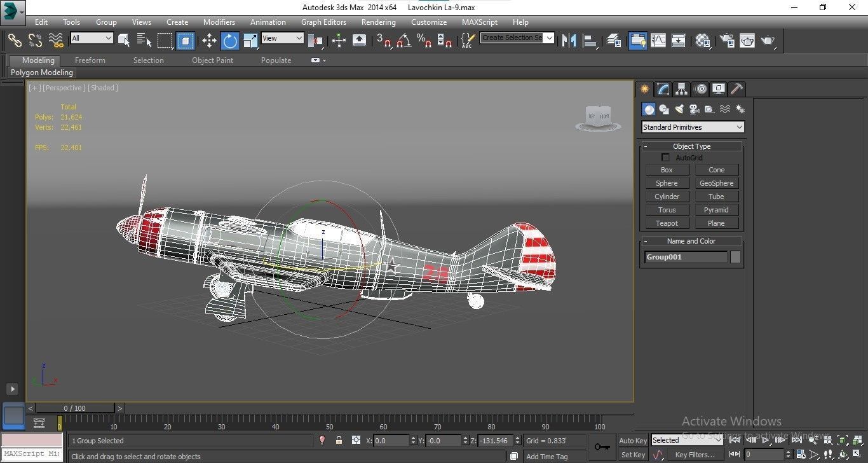Click the Mirror tool icon
The height and width of the screenshot is (463, 868).
click(569, 41)
